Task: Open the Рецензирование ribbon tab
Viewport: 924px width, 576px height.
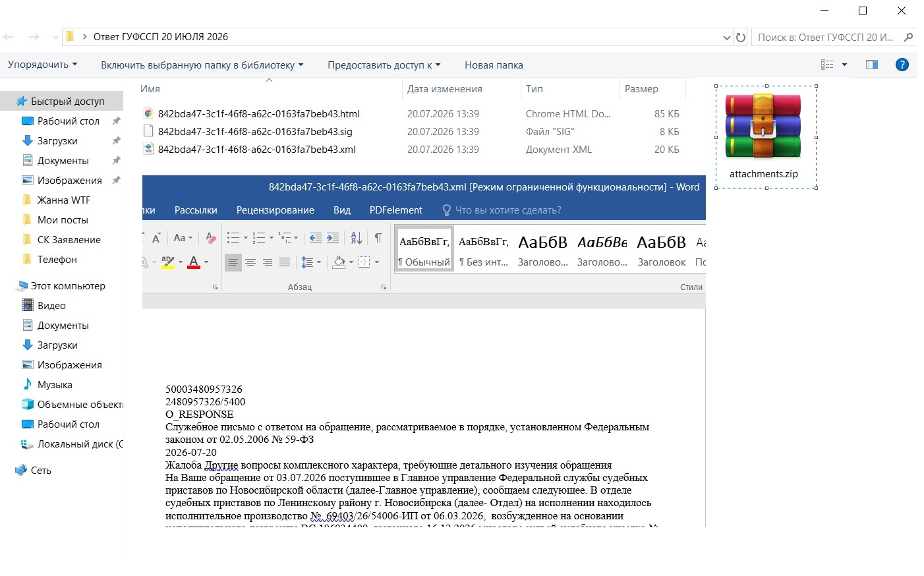Action: point(275,210)
